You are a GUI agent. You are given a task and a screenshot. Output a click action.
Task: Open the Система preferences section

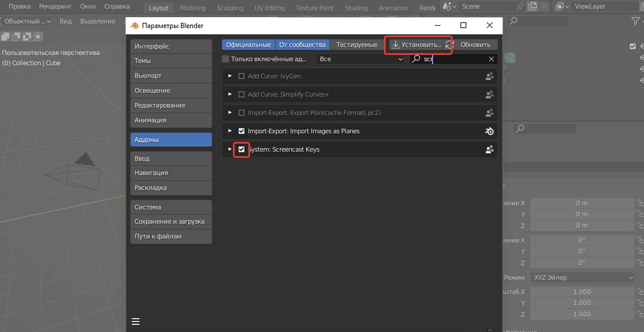pyautogui.click(x=171, y=207)
